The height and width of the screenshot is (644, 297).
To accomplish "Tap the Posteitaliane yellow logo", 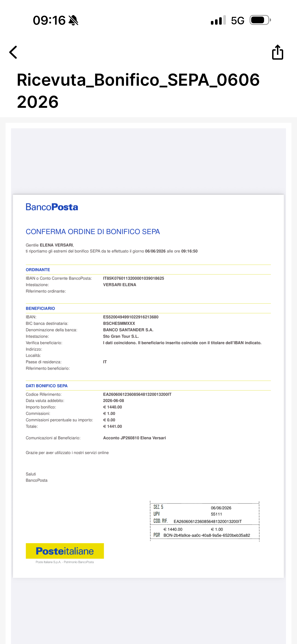I will coord(65,551).
